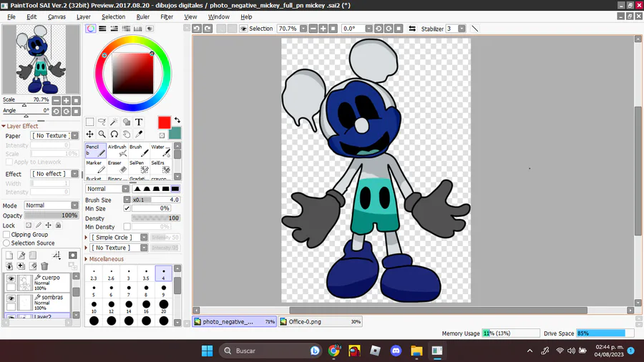Image resolution: width=644 pixels, height=362 pixels.
Task: Select the Text tool
Action: tap(139, 122)
